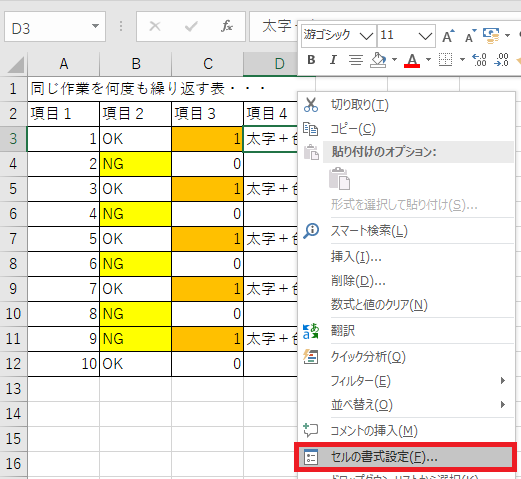This screenshot has width=521, height=479.
Task: Select column A header
Action: pyautogui.click(x=64, y=64)
